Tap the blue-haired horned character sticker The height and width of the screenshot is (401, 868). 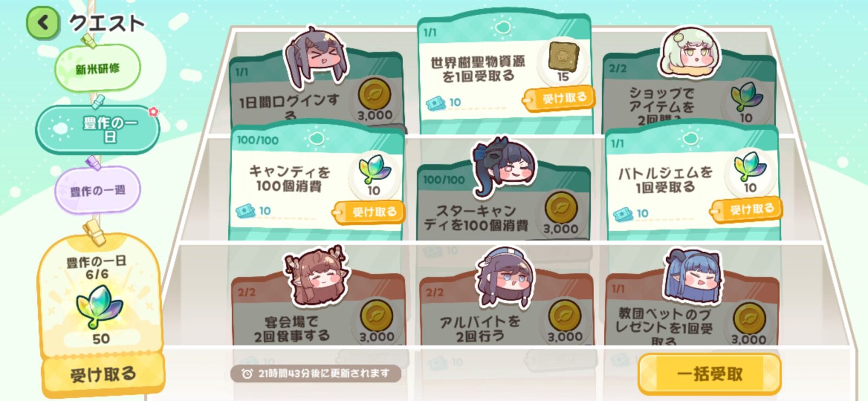(x=693, y=276)
